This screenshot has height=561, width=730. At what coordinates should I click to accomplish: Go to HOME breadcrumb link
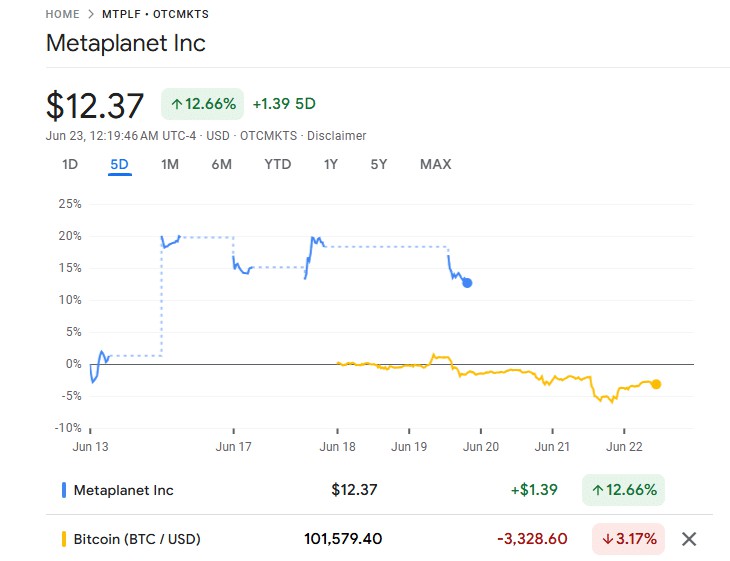click(x=62, y=14)
